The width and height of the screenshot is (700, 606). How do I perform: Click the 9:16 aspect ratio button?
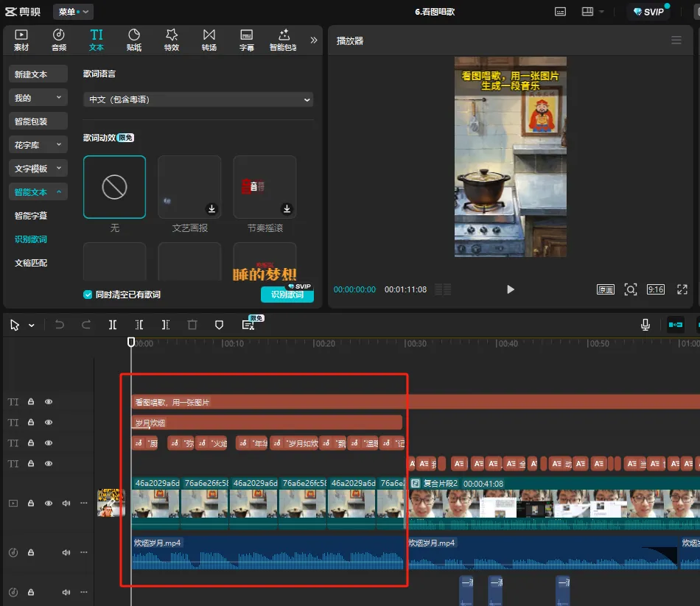pos(655,289)
